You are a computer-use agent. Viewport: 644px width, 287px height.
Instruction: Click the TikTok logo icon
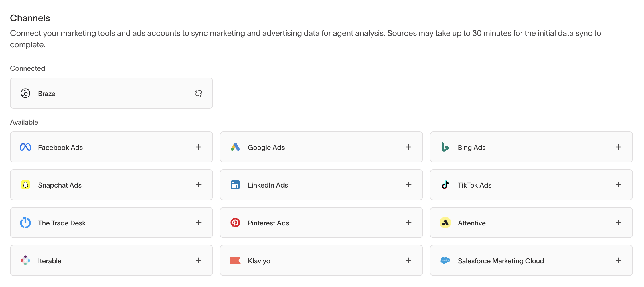[445, 185]
